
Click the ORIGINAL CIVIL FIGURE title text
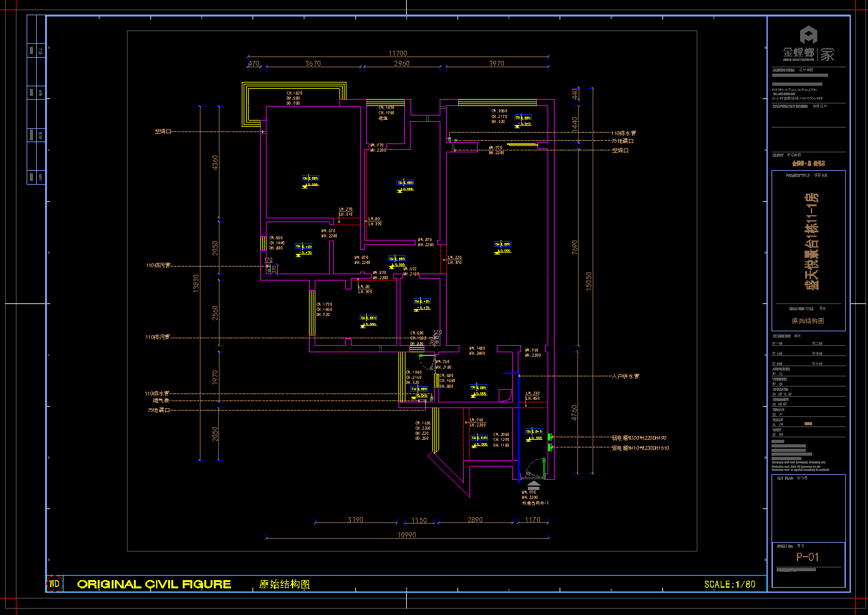coord(154,584)
